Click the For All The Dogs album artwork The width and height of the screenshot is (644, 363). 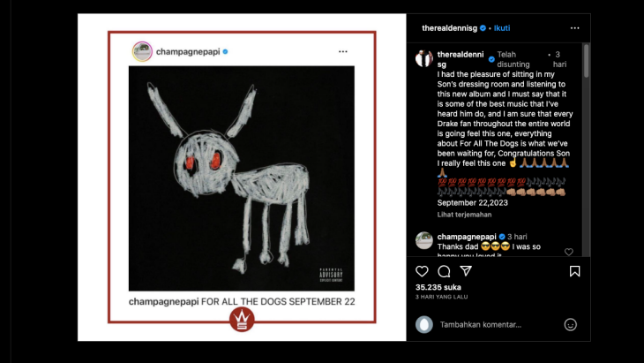(x=242, y=178)
